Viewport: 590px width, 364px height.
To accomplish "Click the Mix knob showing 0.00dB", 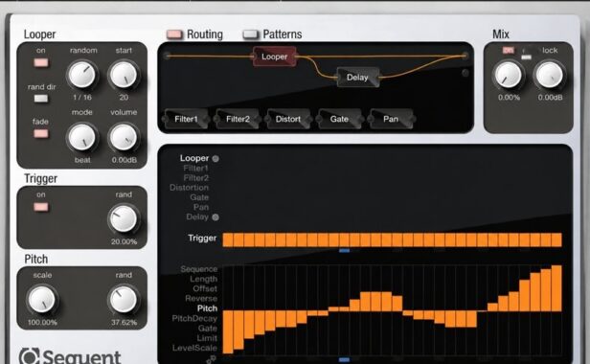I will pos(550,75).
